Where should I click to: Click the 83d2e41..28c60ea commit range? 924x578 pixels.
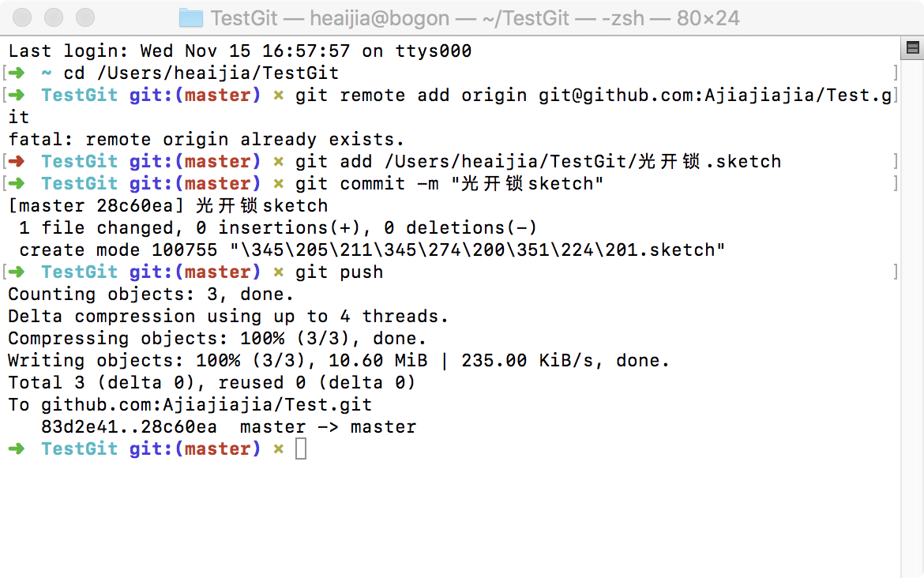coord(129,426)
